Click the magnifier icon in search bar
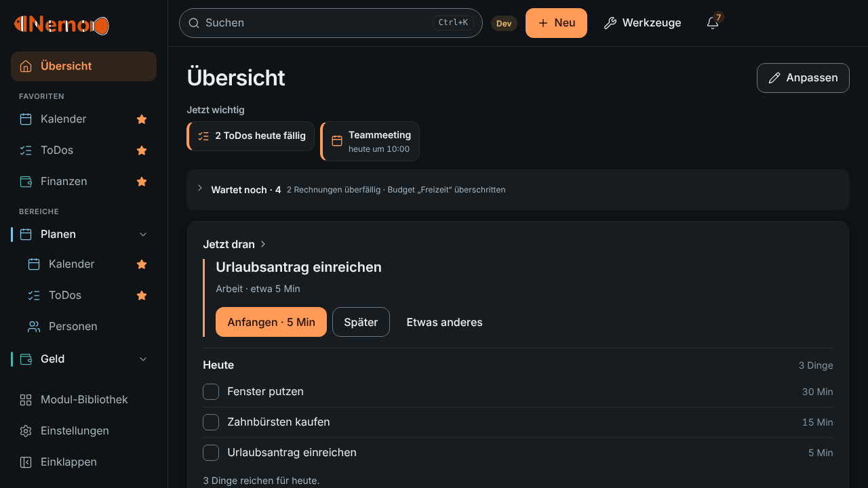This screenshot has height=488, width=868. pyautogui.click(x=194, y=23)
